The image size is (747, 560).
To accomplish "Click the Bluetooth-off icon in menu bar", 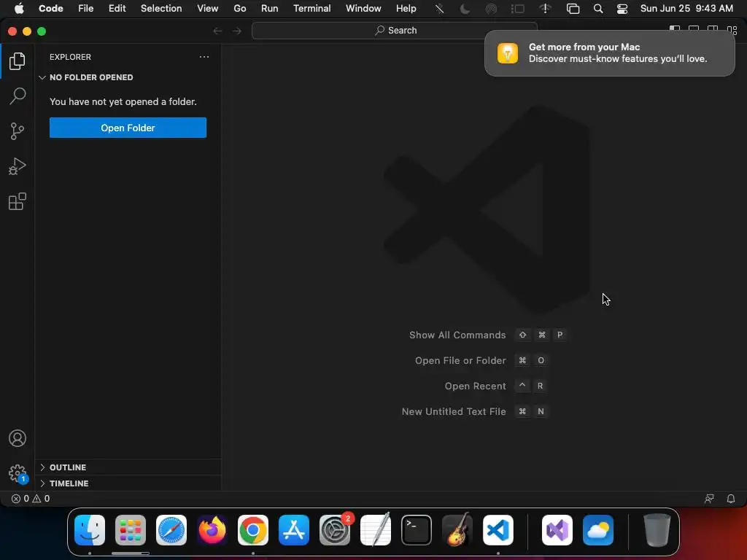I will coord(439,9).
